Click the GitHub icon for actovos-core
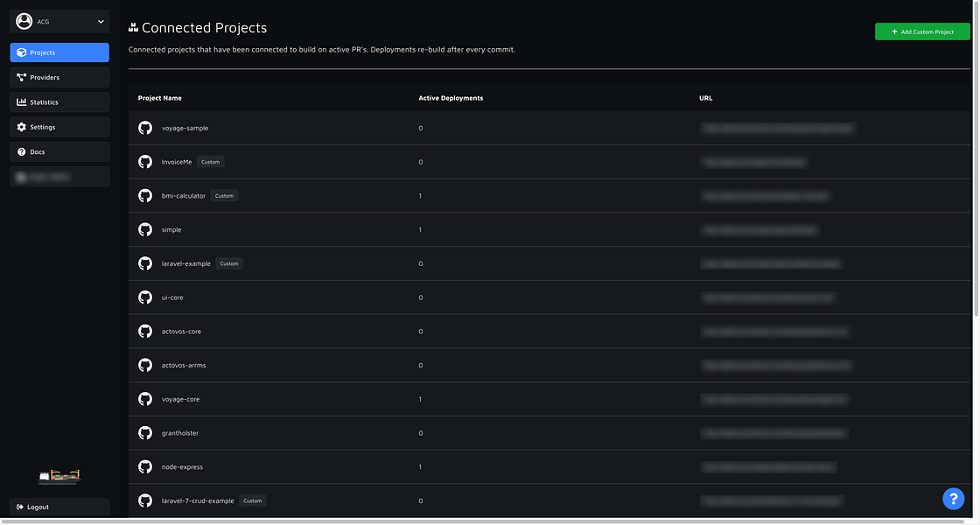 pyautogui.click(x=145, y=332)
